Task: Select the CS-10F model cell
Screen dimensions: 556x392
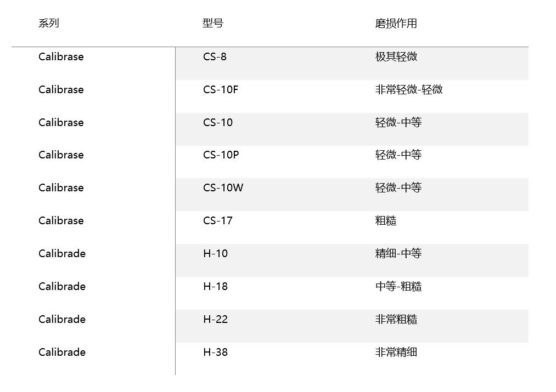Action: tap(221, 89)
